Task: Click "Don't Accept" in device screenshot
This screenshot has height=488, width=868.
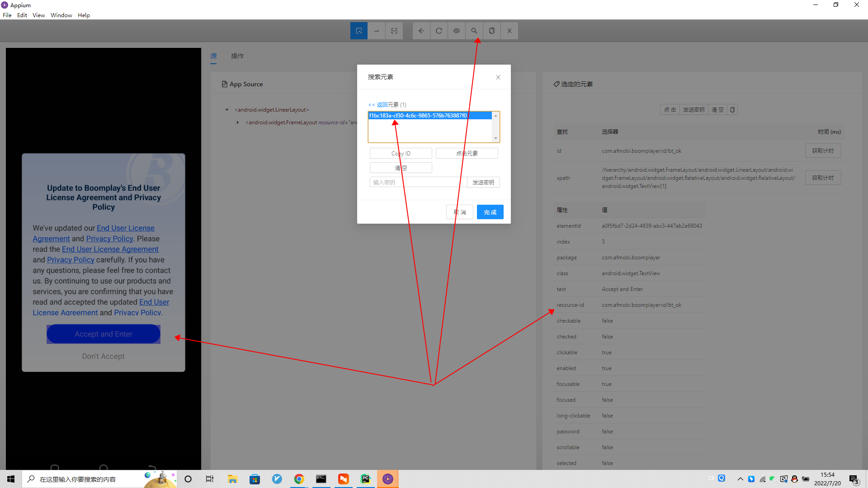Action: tap(104, 357)
